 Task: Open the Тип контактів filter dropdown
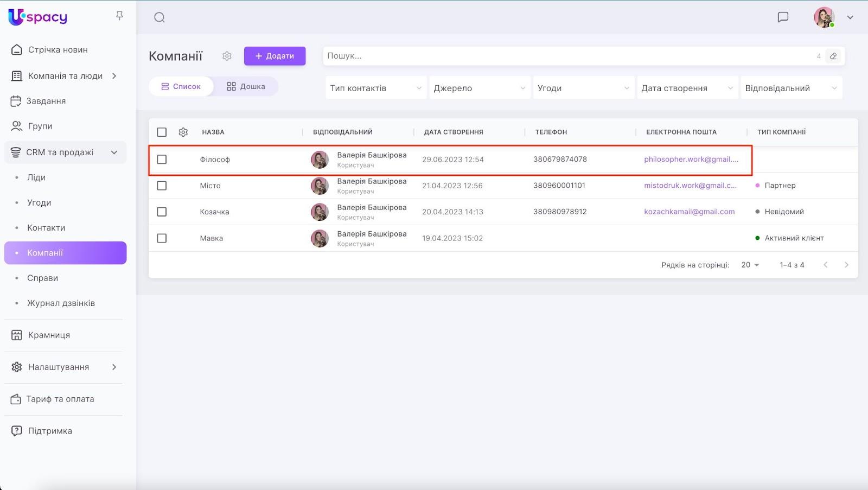pyautogui.click(x=375, y=88)
